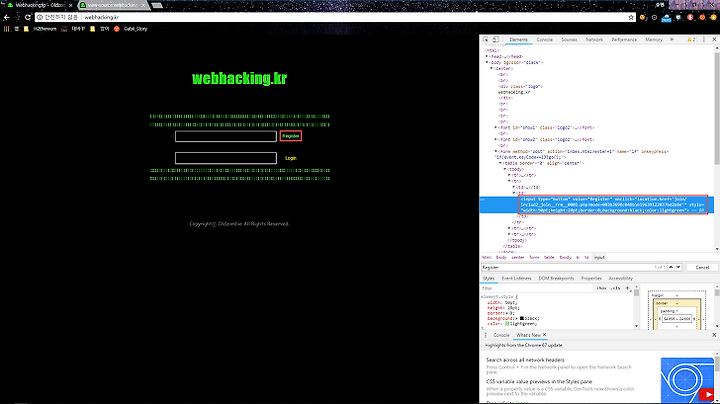Click the html breadcrumb
This screenshot has width=720, height=404.
click(x=487, y=258)
